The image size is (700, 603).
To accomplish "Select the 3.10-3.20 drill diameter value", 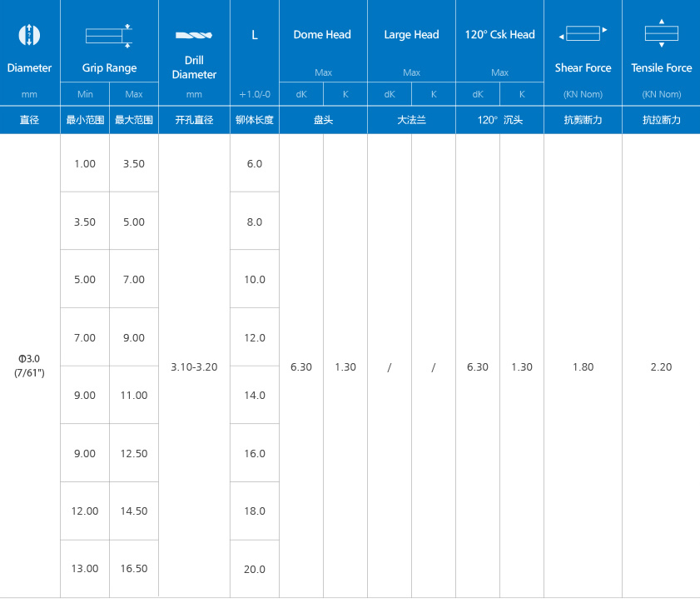I will click(x=194, y=366).
